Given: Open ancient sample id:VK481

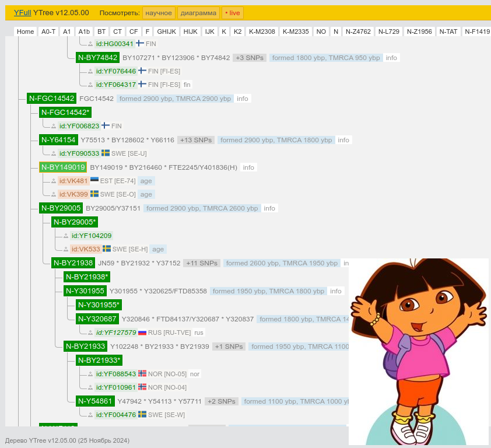Looking at the screenshot, I should [x=73, y=181].
